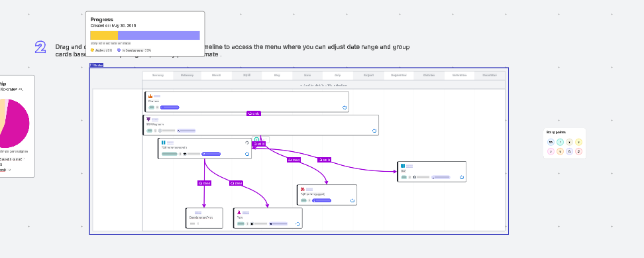Click the magenta person icon on the Test card
This screenshot has width=644, height=258.
click(239, 212)
